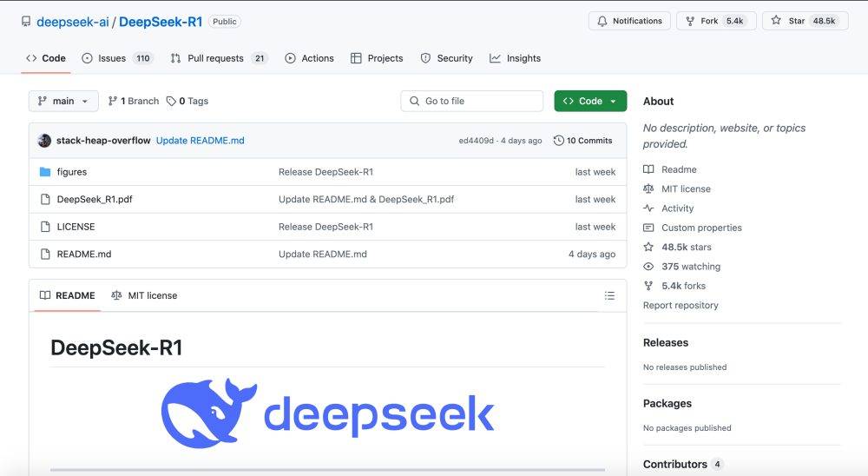Open the README.md row commit Update README.md

pyautogui.click(x=323, y=254)
